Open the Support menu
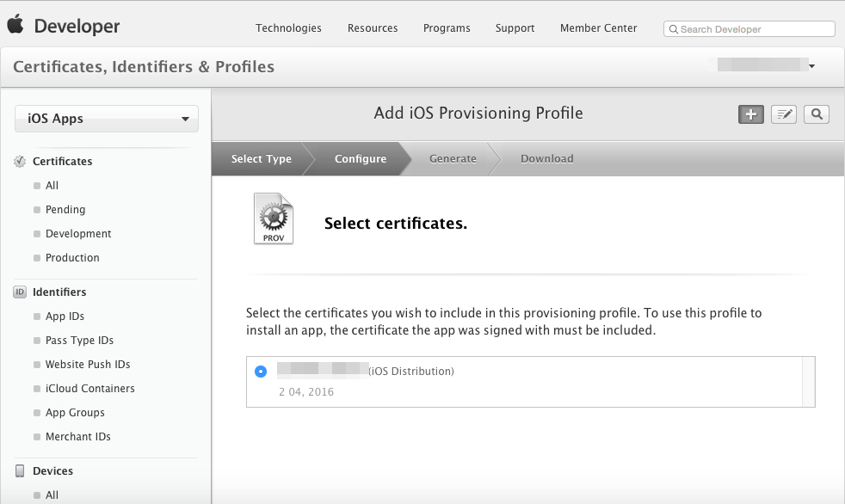845x504 pixels. (x=515, y=28)
